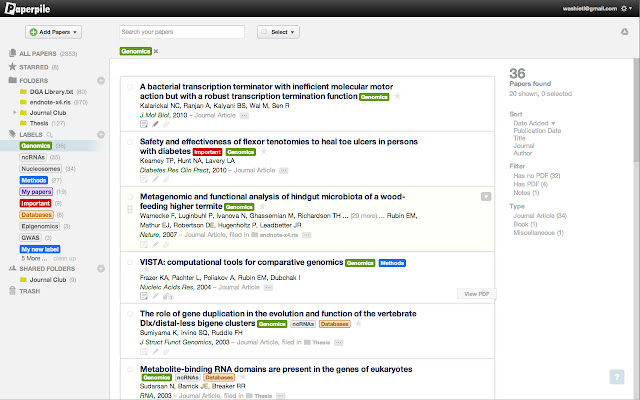Select checkbox for flexor tenotomies paper
Screen dimensions: 640x400
(129, 141)
